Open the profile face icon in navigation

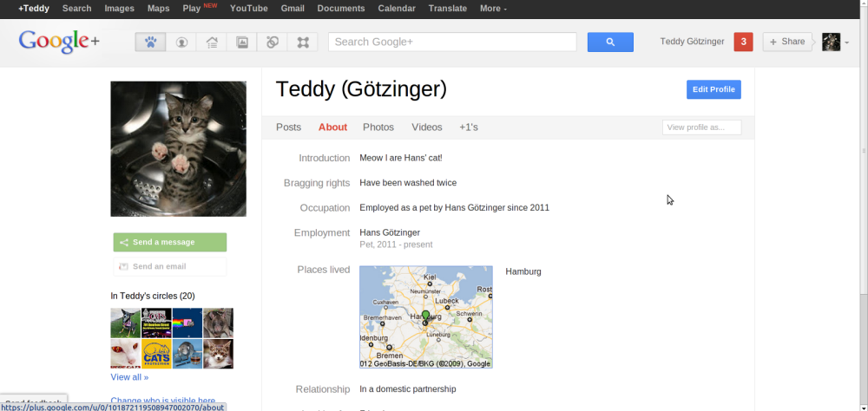coord(181,42)
